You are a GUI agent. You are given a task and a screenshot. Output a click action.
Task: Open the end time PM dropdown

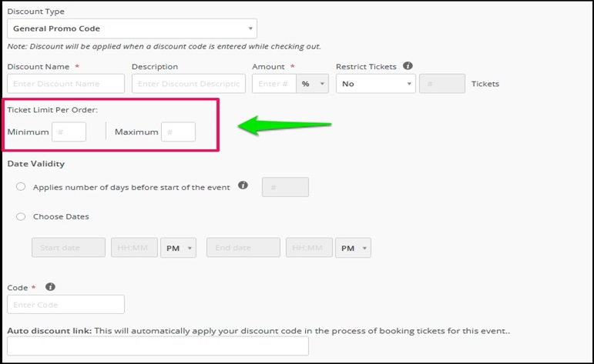[x=353, y=248]
